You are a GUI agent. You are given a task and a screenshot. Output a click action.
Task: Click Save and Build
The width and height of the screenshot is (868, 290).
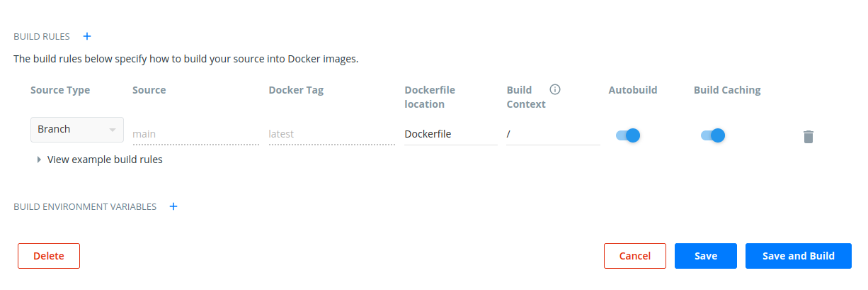coord(798,256)
